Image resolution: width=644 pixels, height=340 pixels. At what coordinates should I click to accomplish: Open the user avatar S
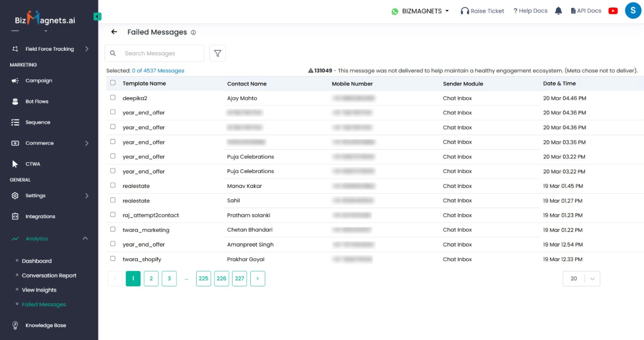633,11
